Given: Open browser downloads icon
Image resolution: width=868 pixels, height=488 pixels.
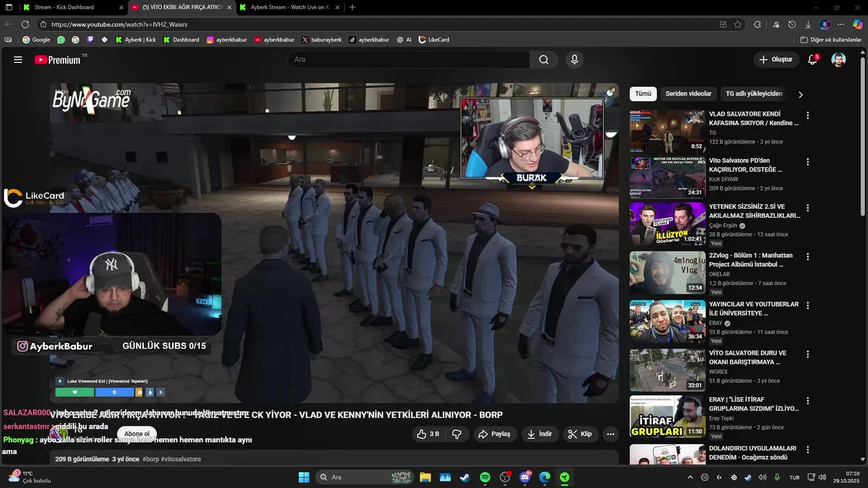Looking at the screenshot, I should click(807, 24).
